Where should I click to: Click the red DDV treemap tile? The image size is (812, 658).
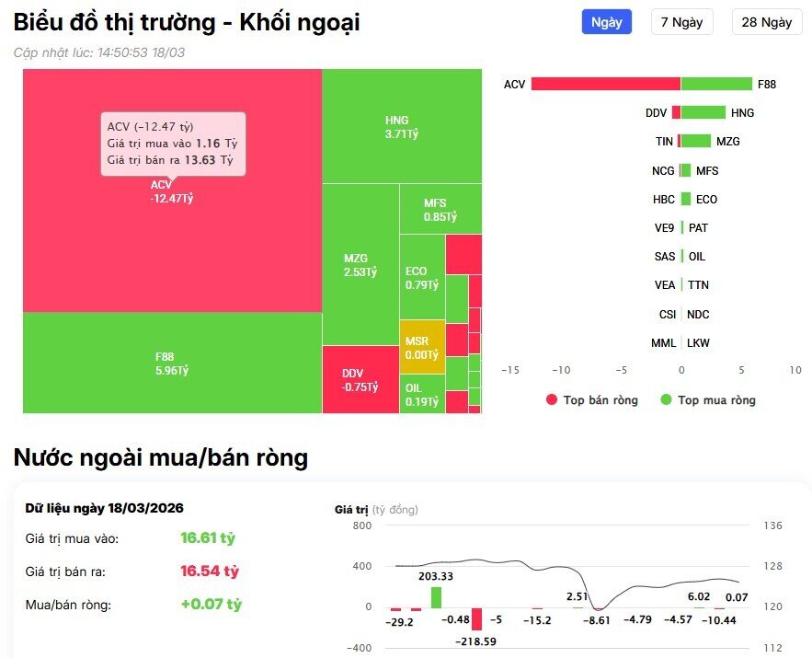(x=360, y=379)
